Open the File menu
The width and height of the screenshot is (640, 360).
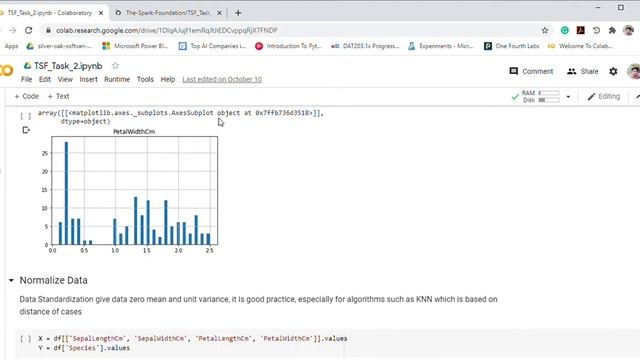point(27,79)
